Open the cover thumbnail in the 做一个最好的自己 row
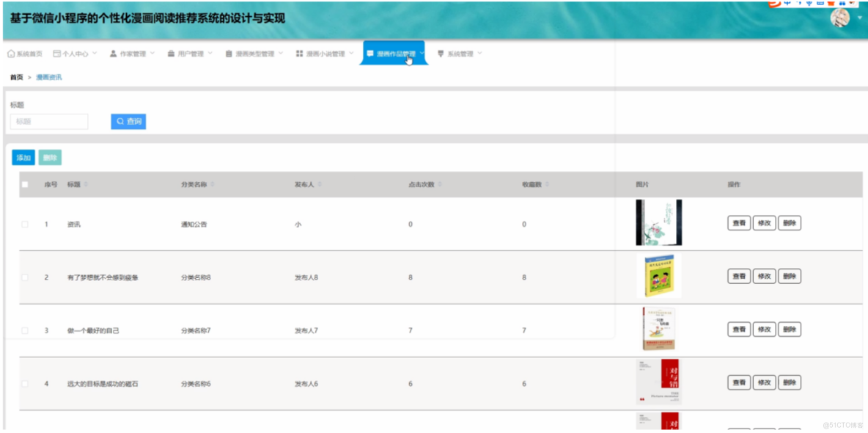The width and height of the screenshot is (868, 433). [659, 329]
